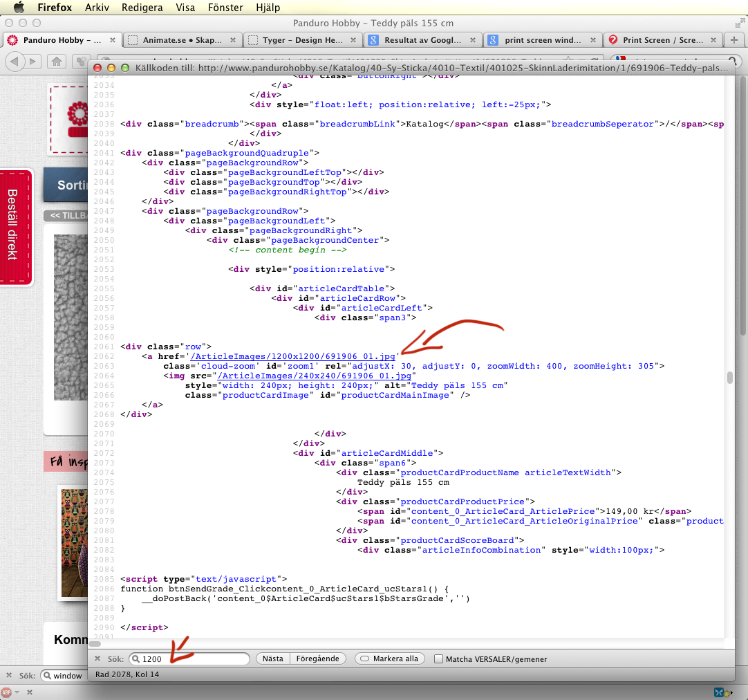
Task: Go forward with the browser forward arrow
Action: pyautogui.click(x=32, y=61)
